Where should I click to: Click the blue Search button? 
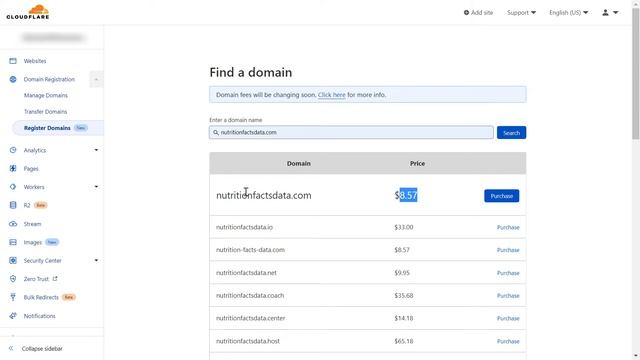point(511,133)
